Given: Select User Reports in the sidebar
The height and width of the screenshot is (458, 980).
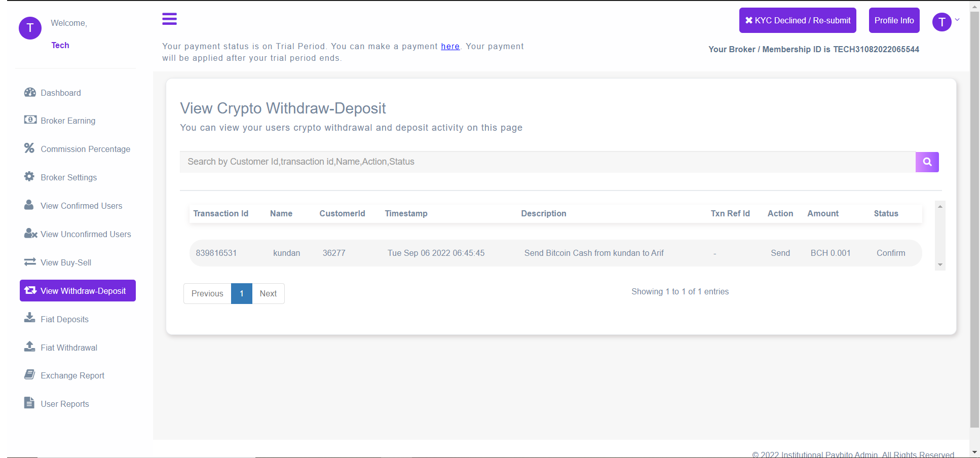Looking at the screenshot, I should tap(64, 403).
